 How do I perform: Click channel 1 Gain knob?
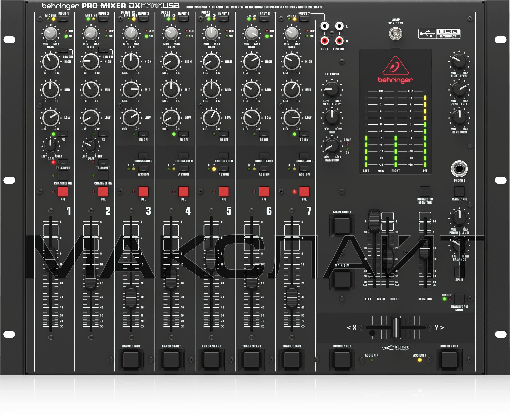[50, 33]
